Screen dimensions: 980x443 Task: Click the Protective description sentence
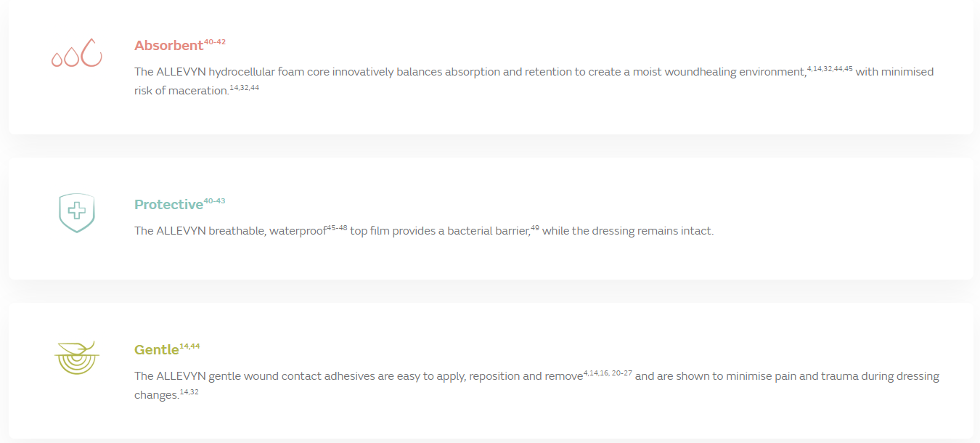[424, 231]
